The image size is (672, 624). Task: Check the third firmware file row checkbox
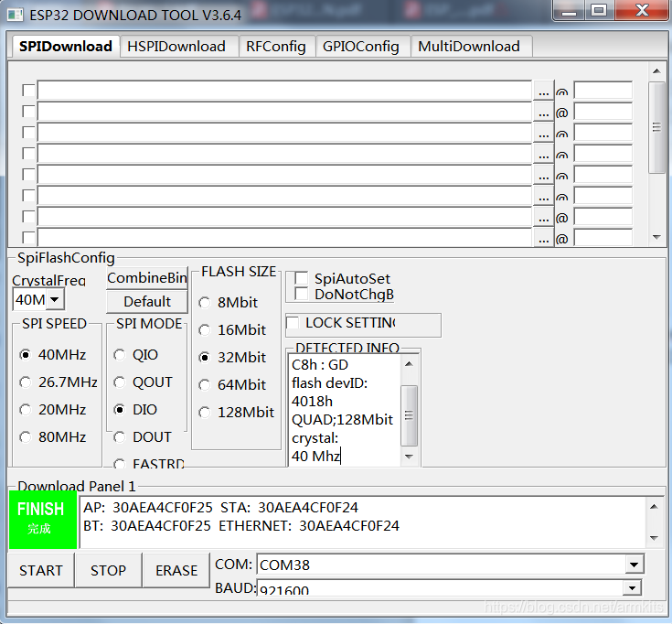pos(28,133)
